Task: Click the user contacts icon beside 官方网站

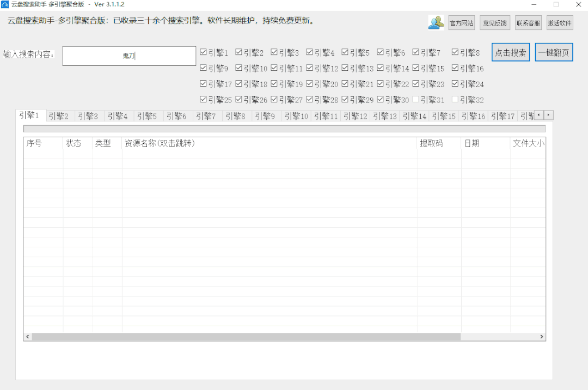Action: [436, 22]
